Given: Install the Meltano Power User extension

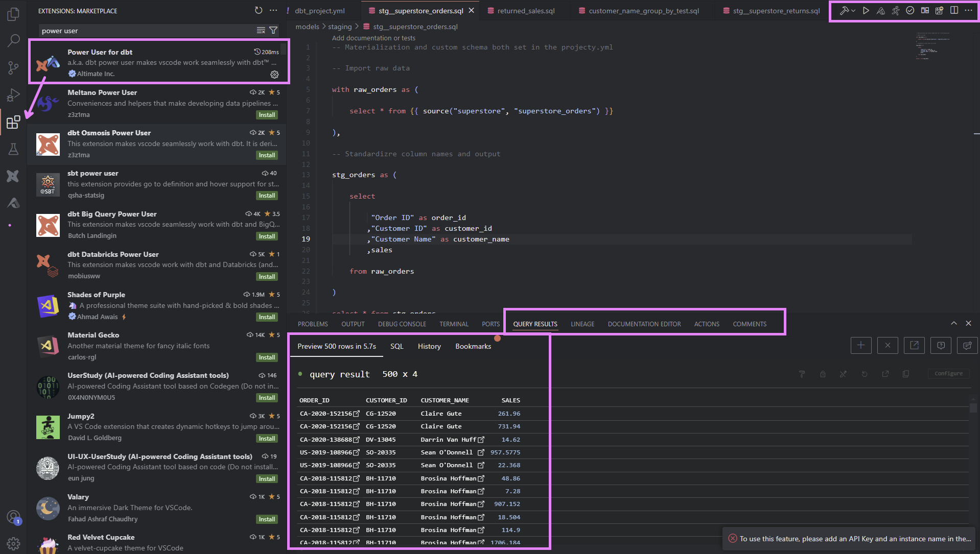Looking at the screenshot, I should click(267, 115).
